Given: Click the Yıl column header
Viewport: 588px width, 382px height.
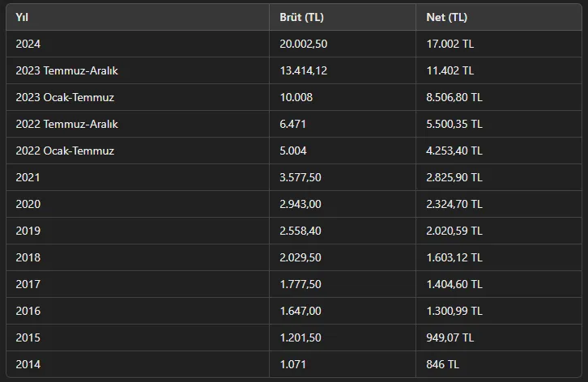Looking at the screenshot, I should point(22,17).
